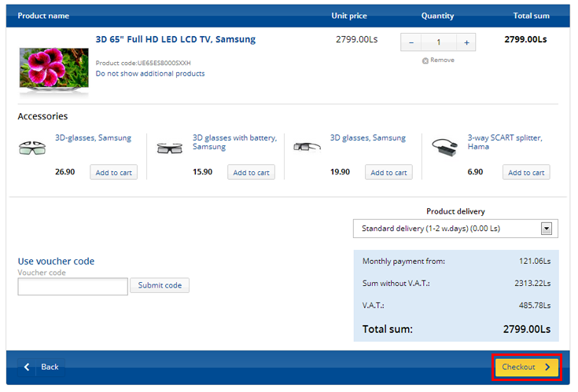
Task: Open 3D glasses, Samsung 19.90 accessory link
Action: 368,138
